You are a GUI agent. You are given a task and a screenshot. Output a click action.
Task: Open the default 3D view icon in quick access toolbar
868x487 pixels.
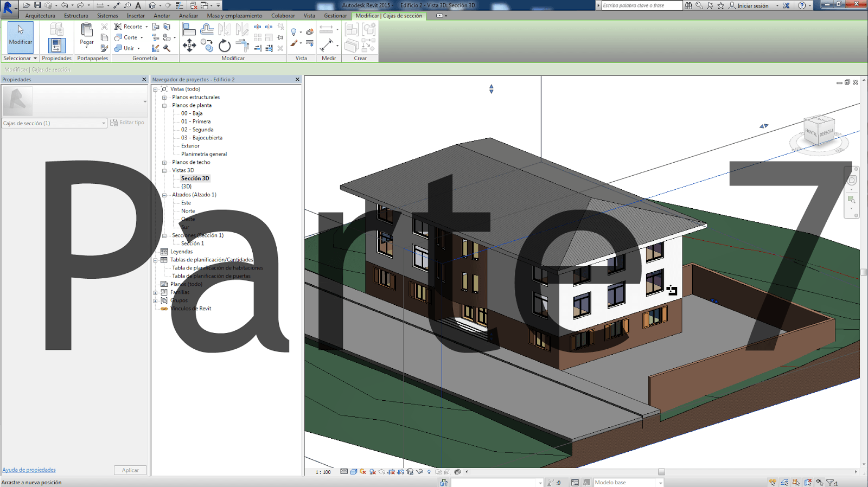(152, 5)
